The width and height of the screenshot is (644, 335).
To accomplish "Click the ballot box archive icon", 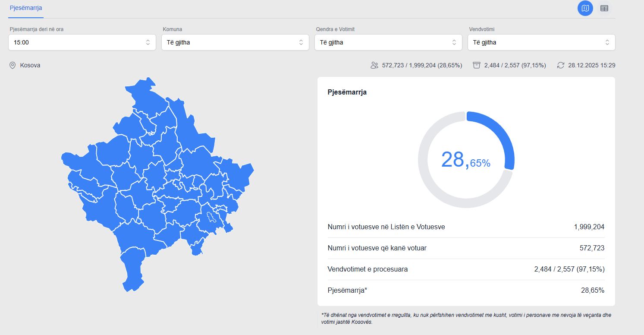I will [476, 66].
